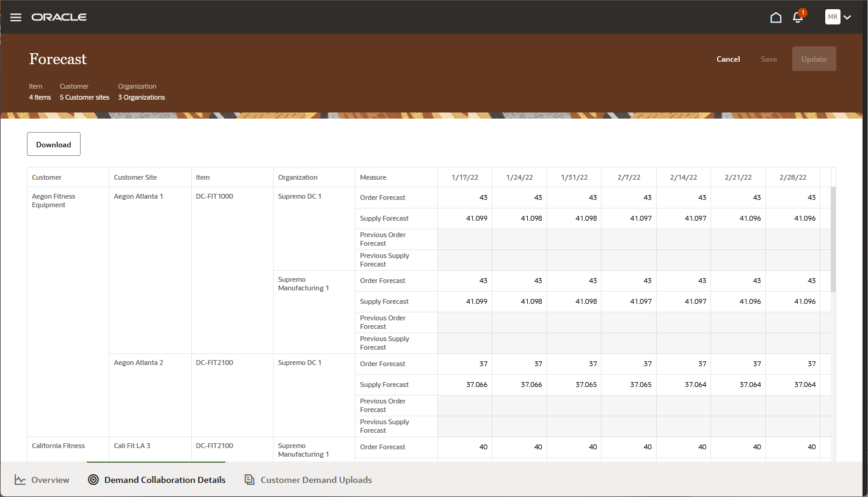
Task: Select the 2/7/22 date column header
Action: click(x=629, y=177)
